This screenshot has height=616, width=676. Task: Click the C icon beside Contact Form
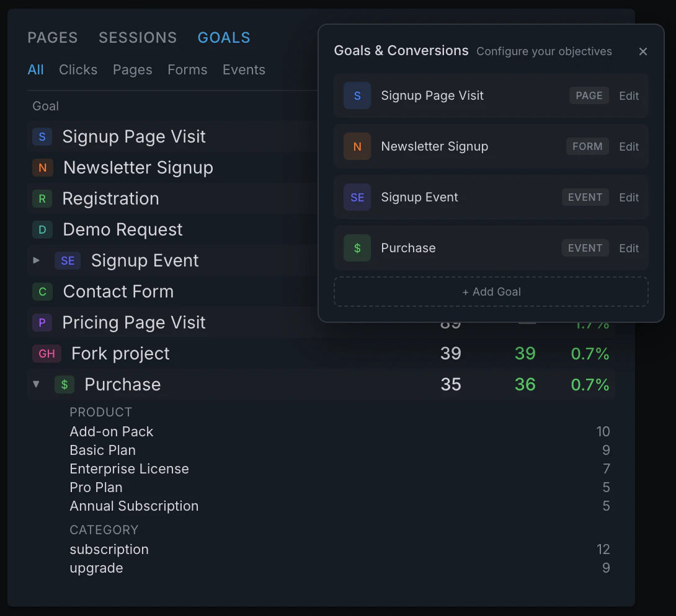point(42,291)
